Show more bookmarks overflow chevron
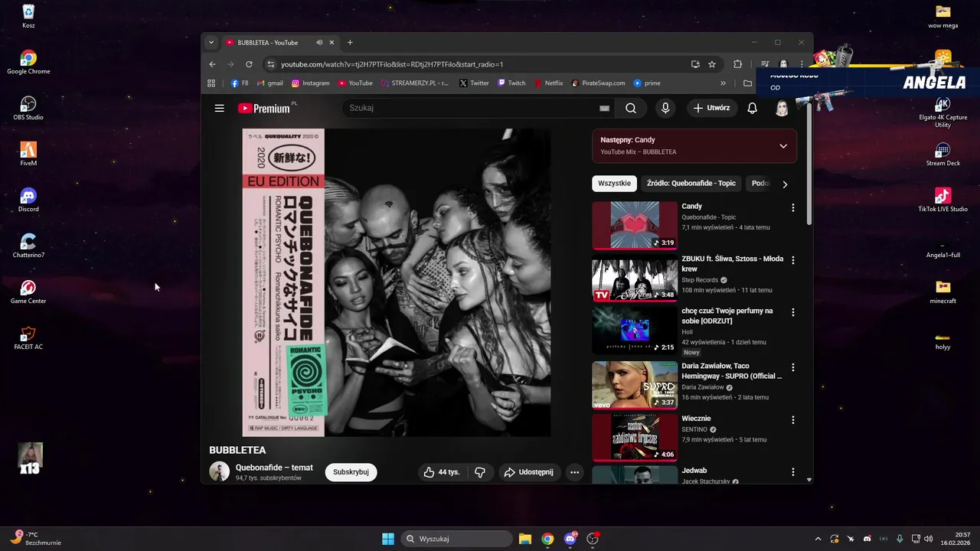 [723, 83]
